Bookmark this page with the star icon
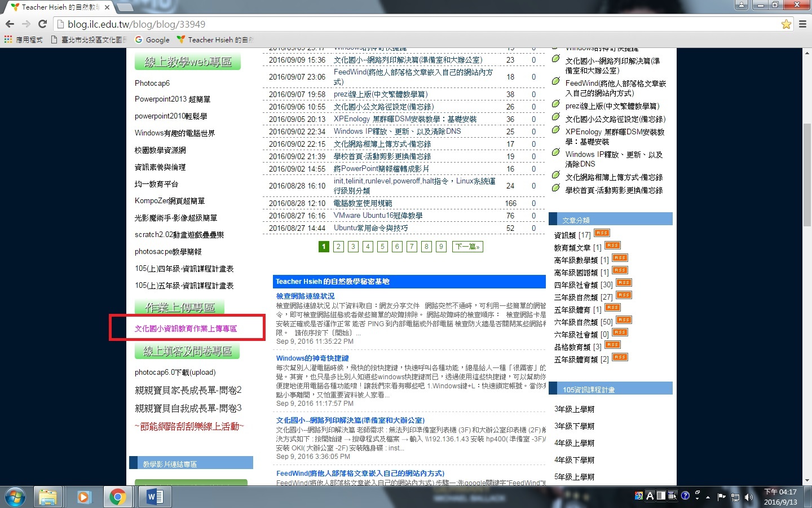812x508 pixels. [x=786, y=24]
